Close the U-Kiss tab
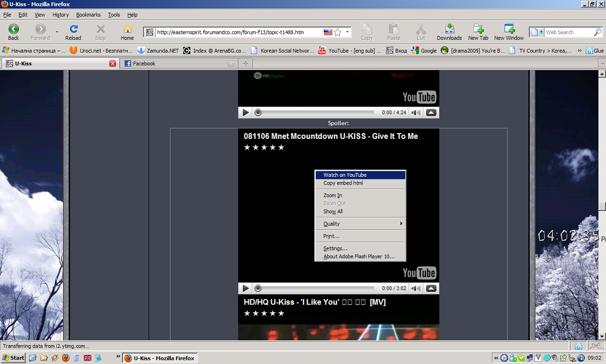Image resolution: width=606 pixels, height=364 pixels. [x=113, y=63]
